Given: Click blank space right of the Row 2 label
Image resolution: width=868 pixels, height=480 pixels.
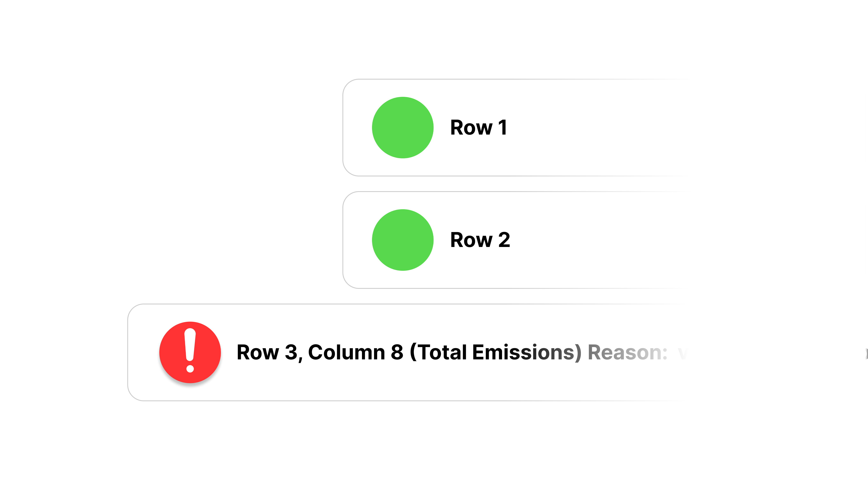Looking at the screenshot, I should [x=600, y=240].
